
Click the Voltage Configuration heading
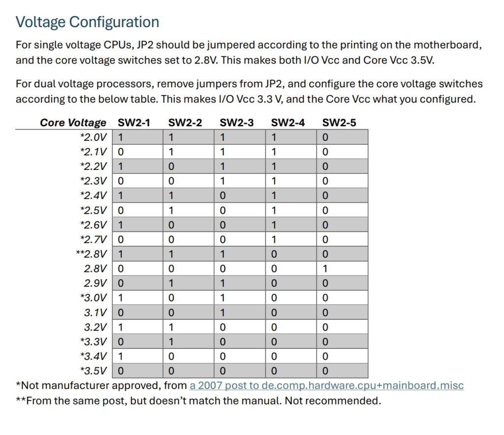[87, 22]
